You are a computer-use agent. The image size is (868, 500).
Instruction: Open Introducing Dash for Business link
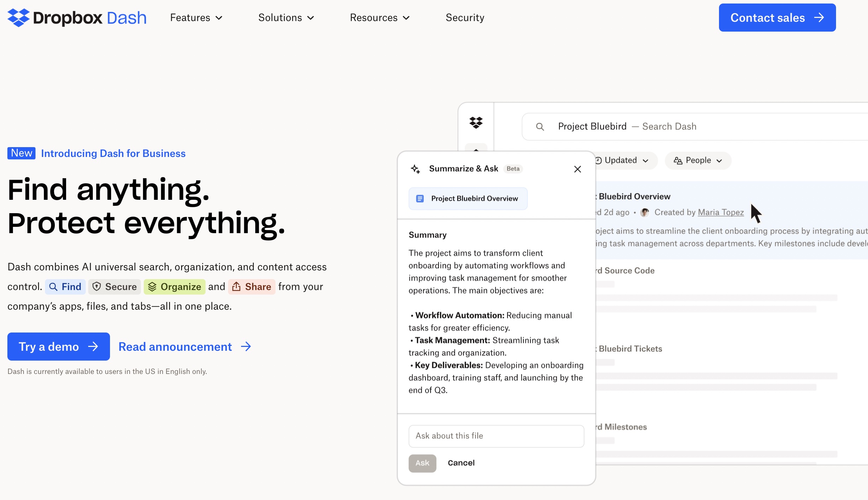(113, 153)
